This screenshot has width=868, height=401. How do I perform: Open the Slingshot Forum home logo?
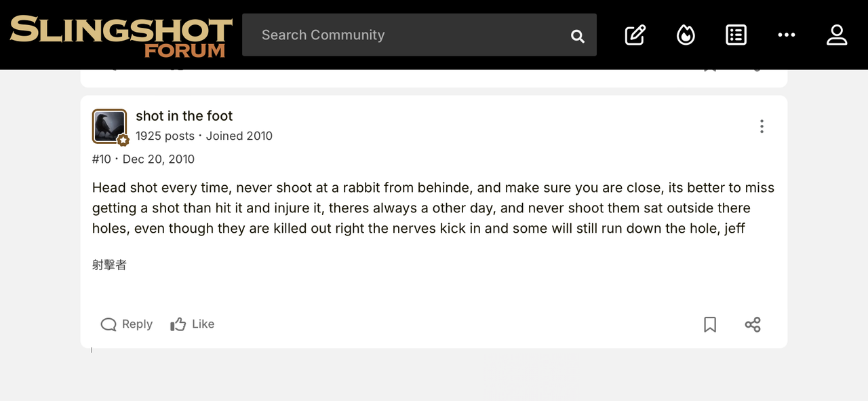pyautogui.click(x=121, y=35)
